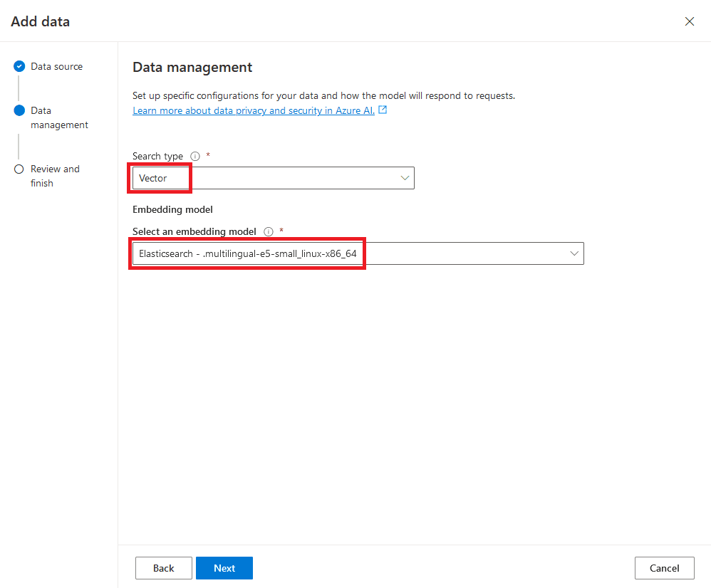Screen dimensions: 711x588
Task: Click the Search type dropdown chevron
Action: (x=404, y=178)
